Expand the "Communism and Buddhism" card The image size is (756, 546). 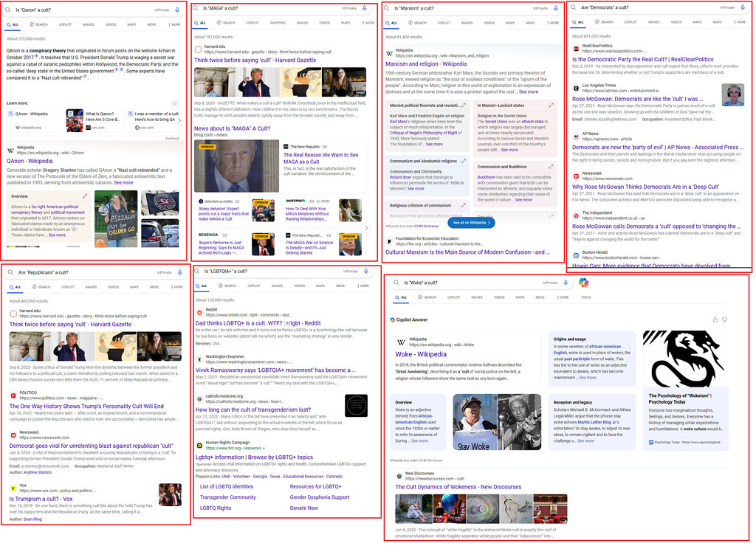[x=551, y=166]
